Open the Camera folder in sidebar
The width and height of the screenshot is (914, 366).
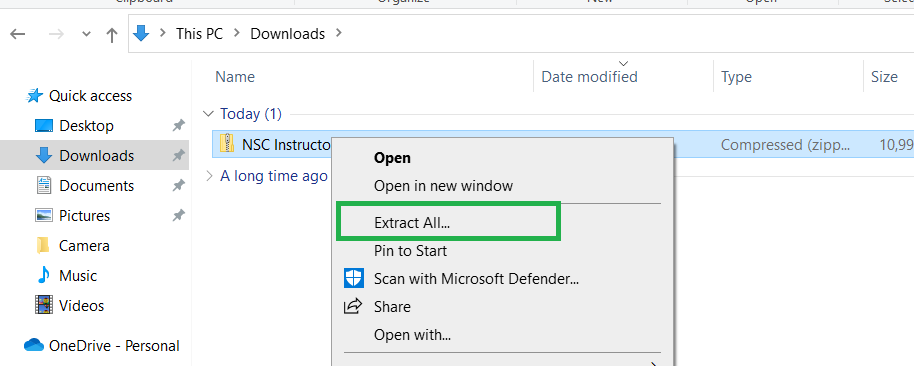coord(84,246)
